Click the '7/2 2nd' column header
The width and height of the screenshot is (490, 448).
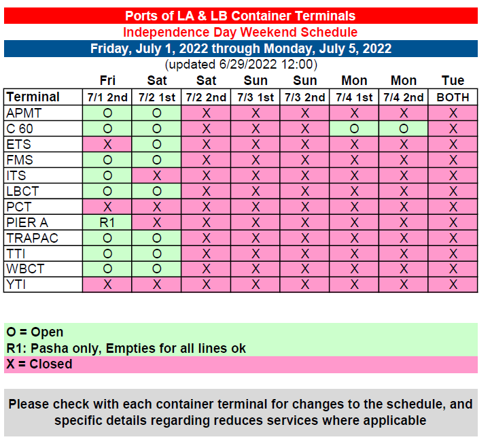(206, 97)
